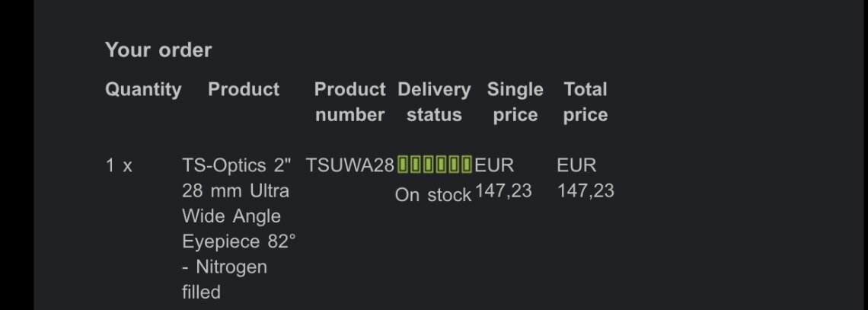Viewport: 868px width, 310px height.
Task: Click the Quantity column header
Action: click(x=143, y=90)
